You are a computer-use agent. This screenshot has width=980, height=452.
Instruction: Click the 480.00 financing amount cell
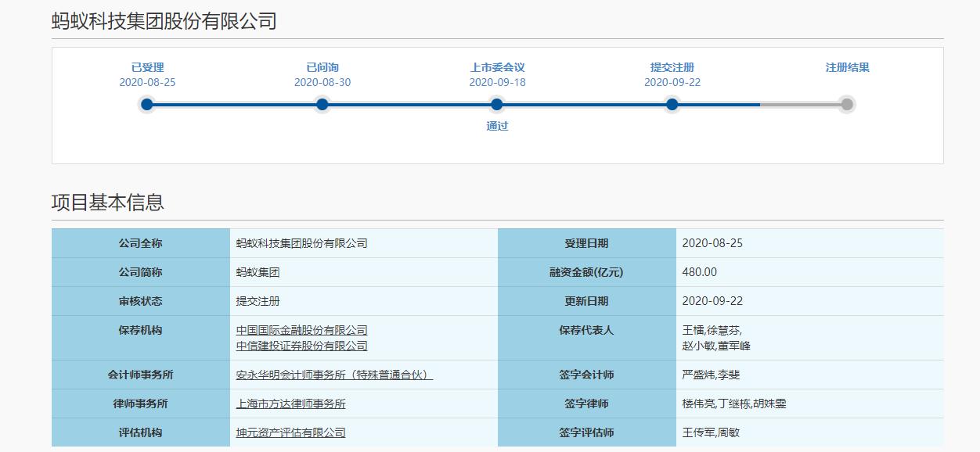(x=699, y=272)
